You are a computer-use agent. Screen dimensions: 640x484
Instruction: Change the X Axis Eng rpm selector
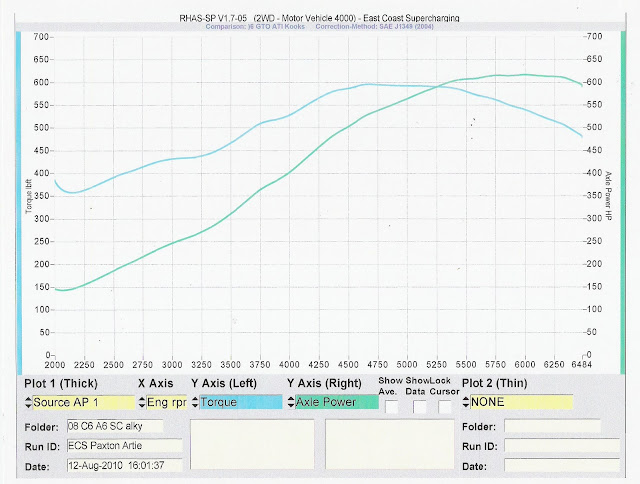coord(165,402)
